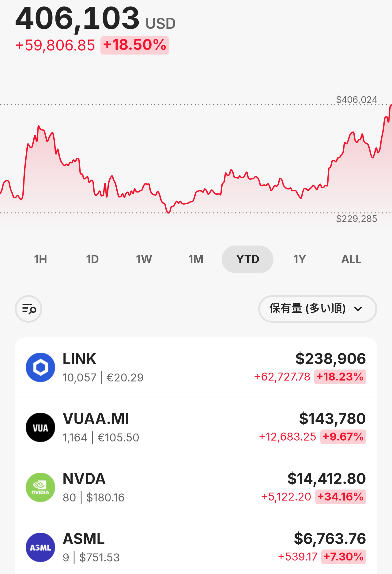Tap the ASML purple logo icon

tap(40, 547)
